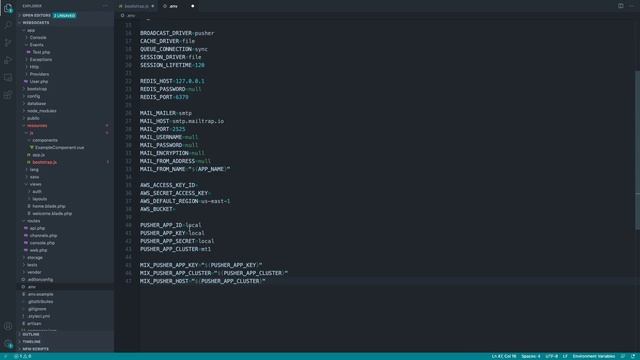Click the editor vertical scrollbar
The image size is (640, 360).
click(x=637, y=150)
